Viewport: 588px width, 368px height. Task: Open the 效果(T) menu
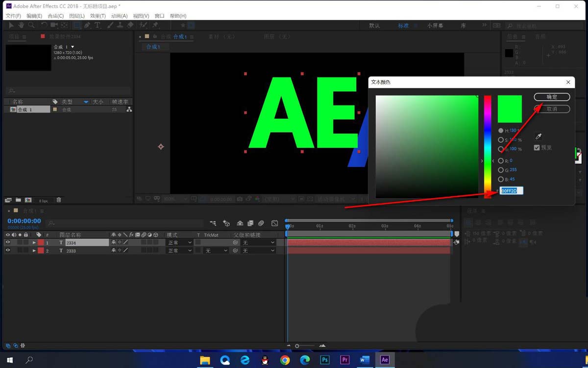pyautogui.click(x=98, y=16)
